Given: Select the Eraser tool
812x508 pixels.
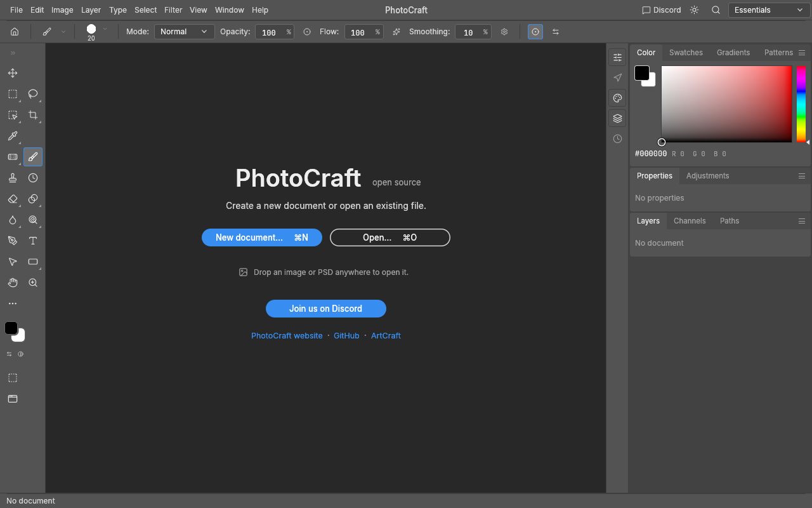Looking at the screenshot, I should (13, 199).
